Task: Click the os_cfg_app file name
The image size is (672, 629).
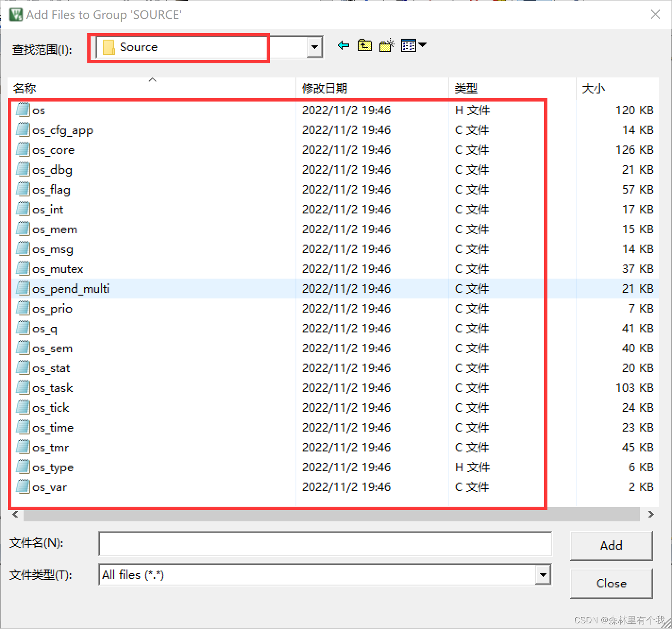Action: tap(63, 130)
